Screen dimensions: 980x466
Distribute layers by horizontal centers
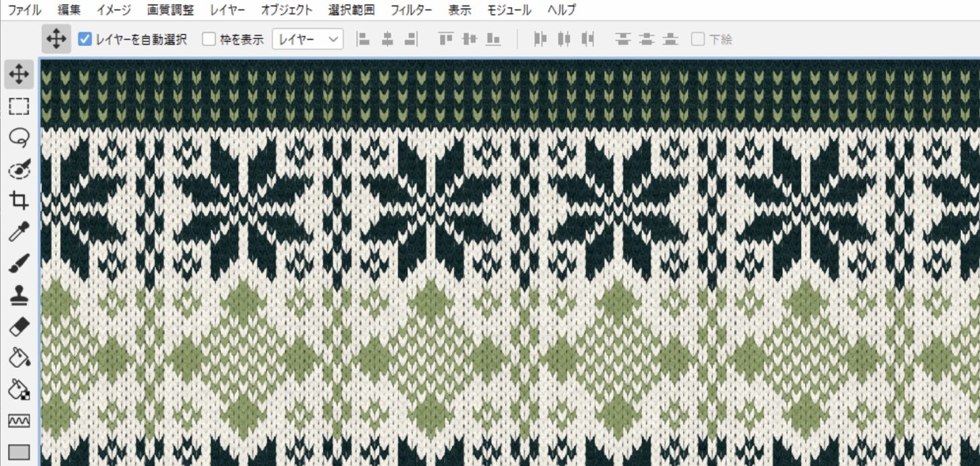click(564, 39)
